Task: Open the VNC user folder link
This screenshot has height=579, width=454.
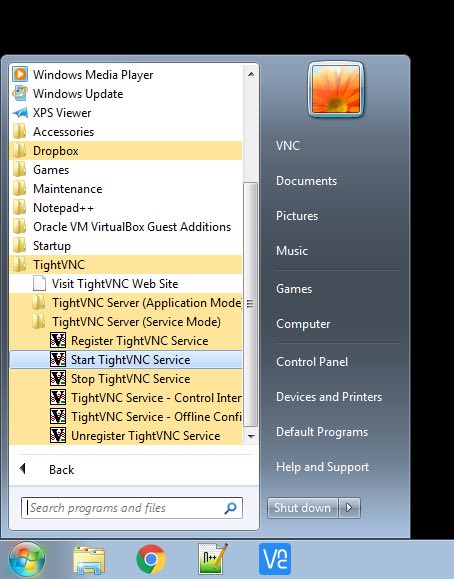Action: pyautogui.click(x=288, y=145)
